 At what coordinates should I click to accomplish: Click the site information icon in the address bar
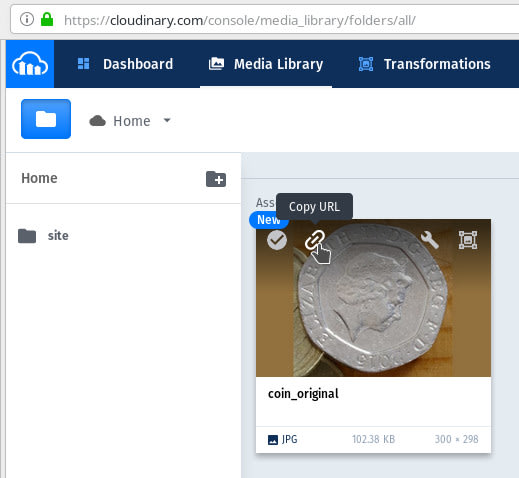pyautogui.click(x=27, y=19)
